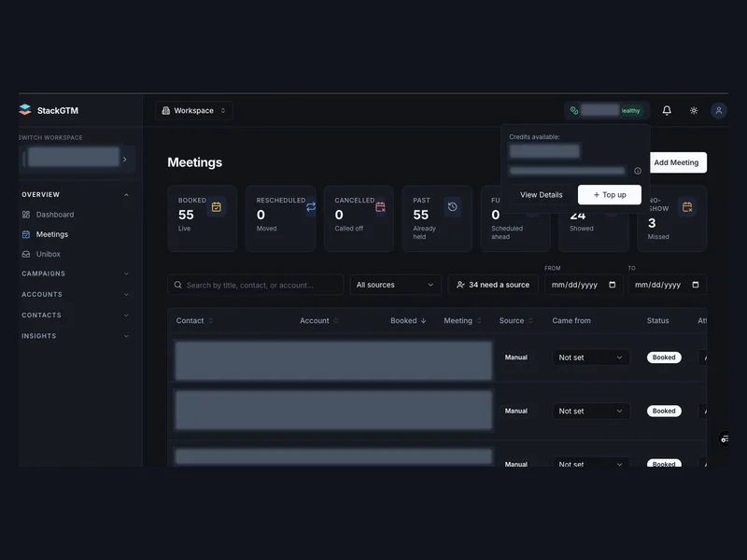Click the Came from column header

(x=571, y=320)
